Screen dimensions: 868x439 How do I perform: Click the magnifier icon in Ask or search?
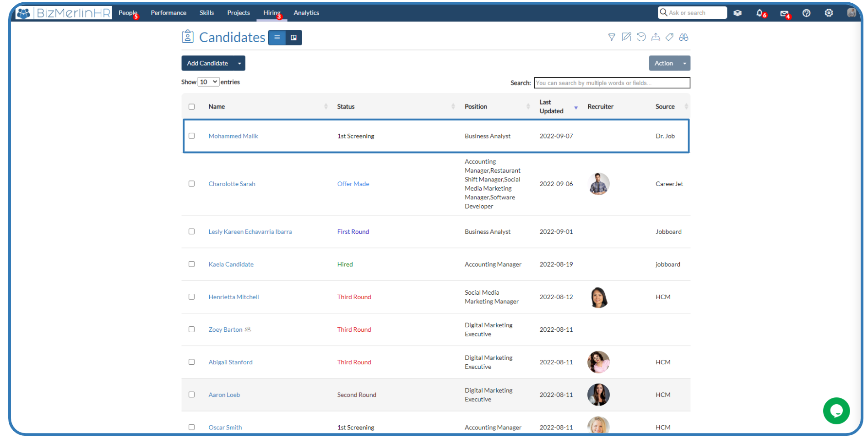click(663, 12)
